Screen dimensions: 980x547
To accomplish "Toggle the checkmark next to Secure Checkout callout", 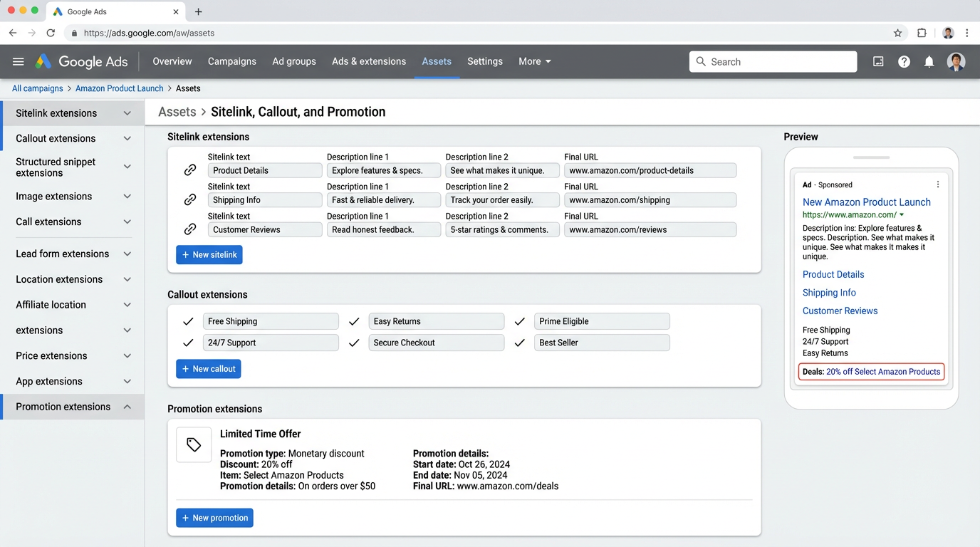I will coord(354,343).
